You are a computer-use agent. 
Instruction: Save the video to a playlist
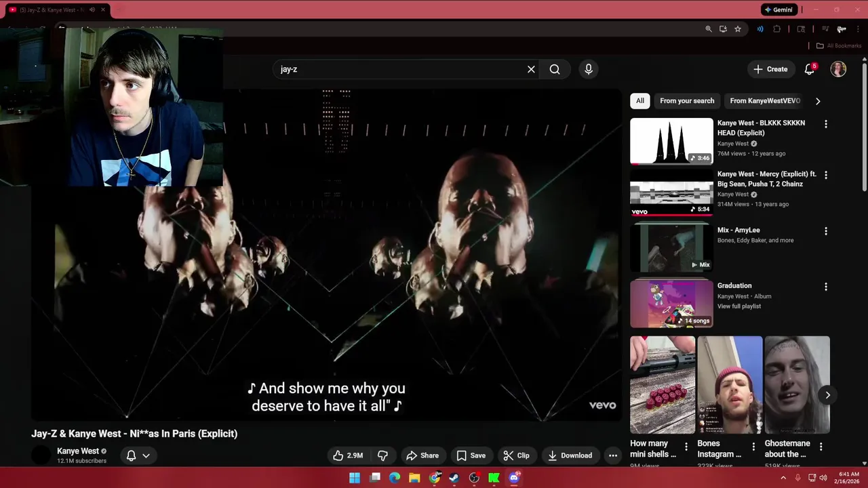coord(471,455)
